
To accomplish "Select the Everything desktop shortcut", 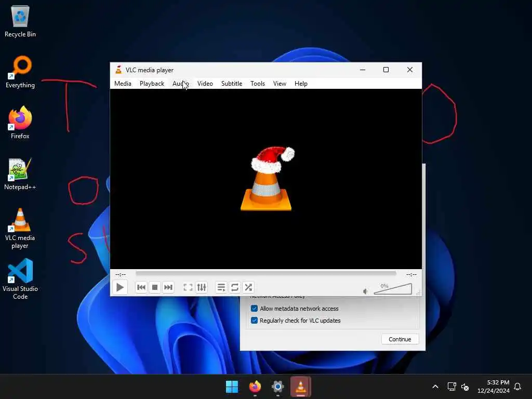I will pos(20,72).
